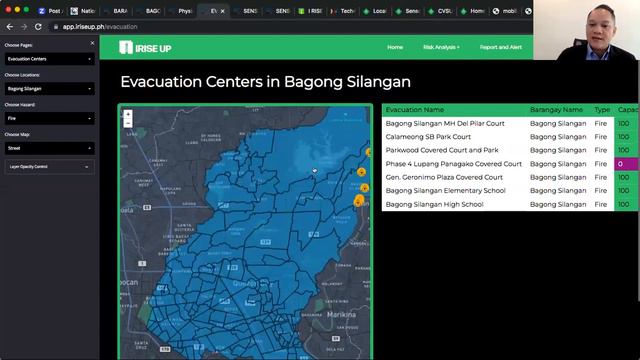Click the browser back arrow
640x360 pixels.
coord(10,27)
